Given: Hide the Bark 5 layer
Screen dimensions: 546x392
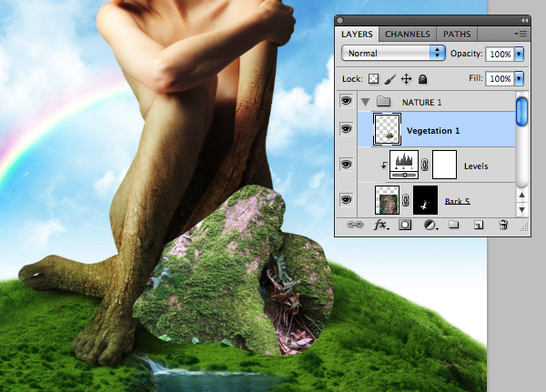Looking at the screenshot, I should click(346, 200).
